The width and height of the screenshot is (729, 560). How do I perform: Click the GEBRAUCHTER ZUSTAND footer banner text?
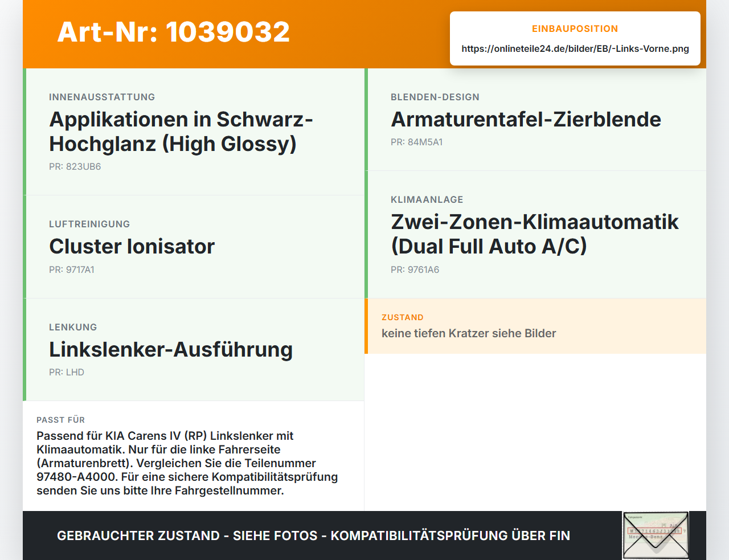pyautogui.click(x=313, y=536)
